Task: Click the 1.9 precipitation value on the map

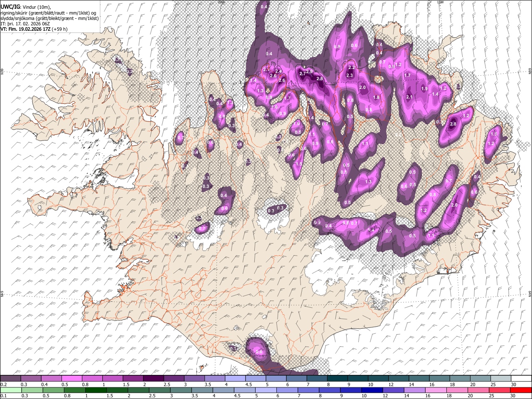Action: 424,89
